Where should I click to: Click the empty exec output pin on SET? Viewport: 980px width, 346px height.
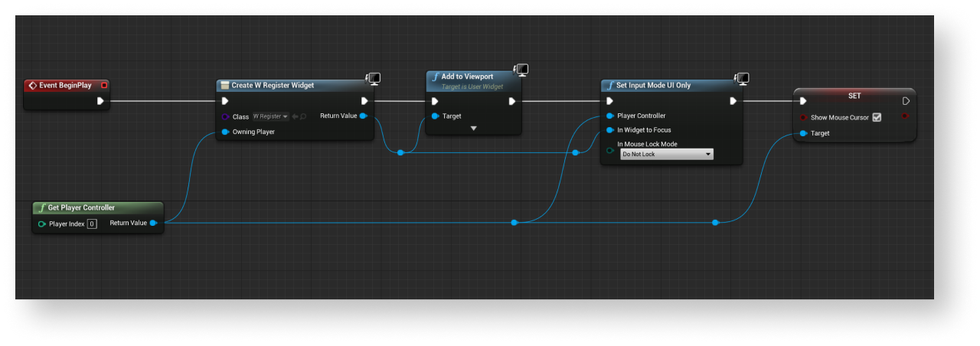(x=906, y=101)
